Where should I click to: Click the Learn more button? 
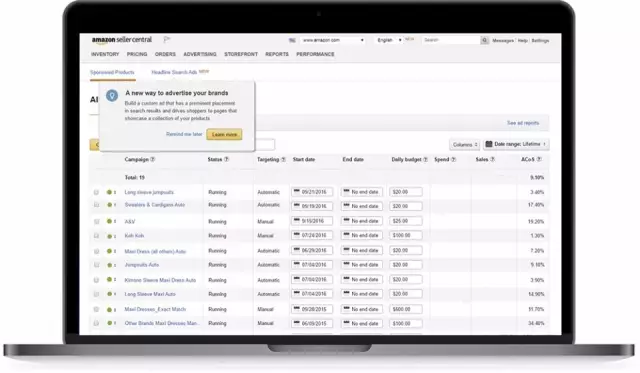[x=224, y=134]
